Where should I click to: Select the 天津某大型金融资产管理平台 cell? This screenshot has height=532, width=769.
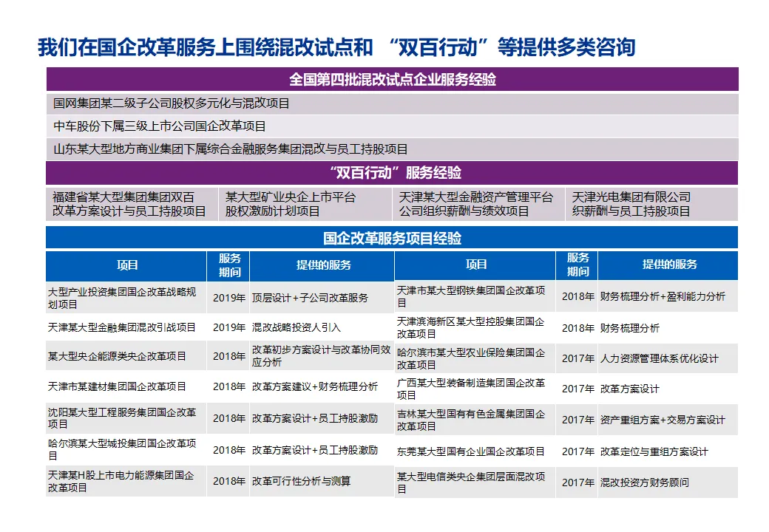tap(478, 204)
